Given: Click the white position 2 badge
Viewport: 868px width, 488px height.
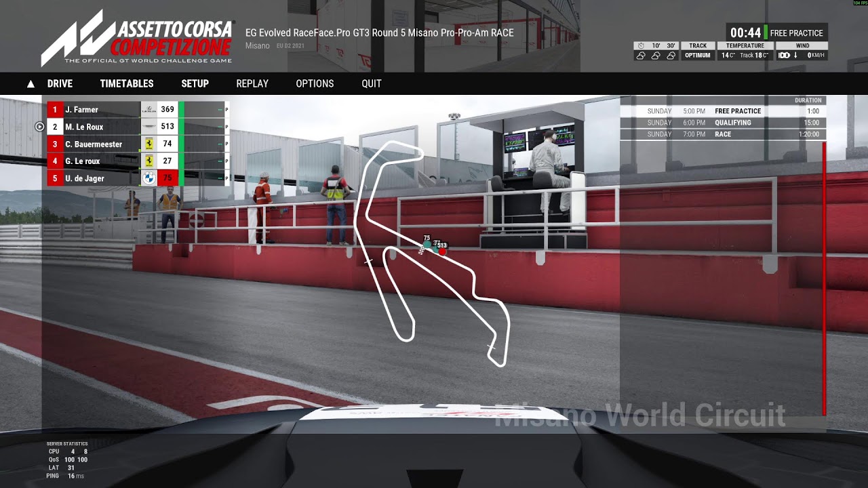Looking at the screenshot, I should (54, 127).
